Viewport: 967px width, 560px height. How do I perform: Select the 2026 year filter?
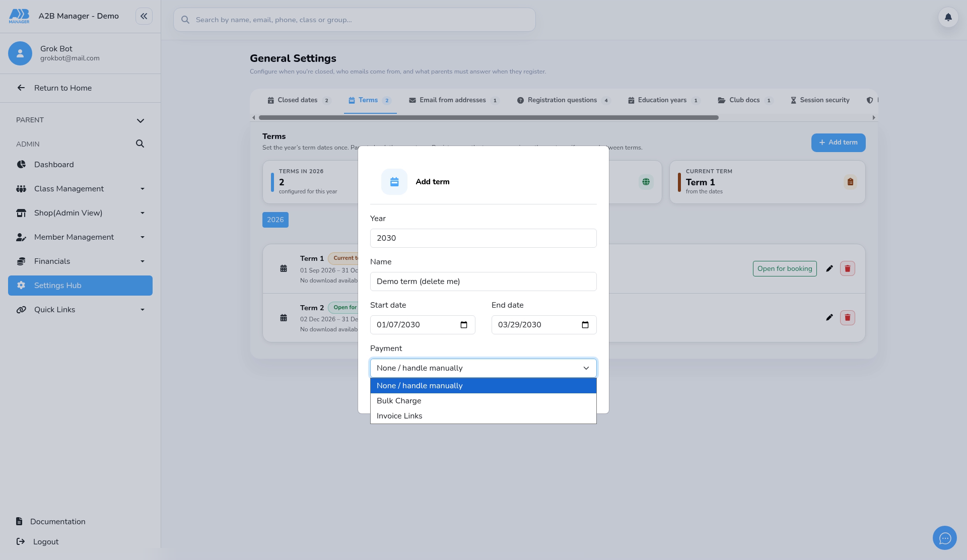pos(275,220)
